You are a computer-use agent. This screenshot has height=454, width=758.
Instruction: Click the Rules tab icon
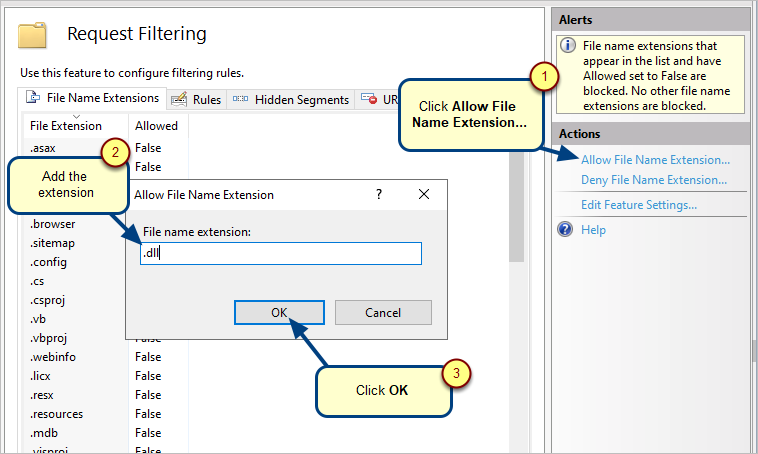pos(179,99)
